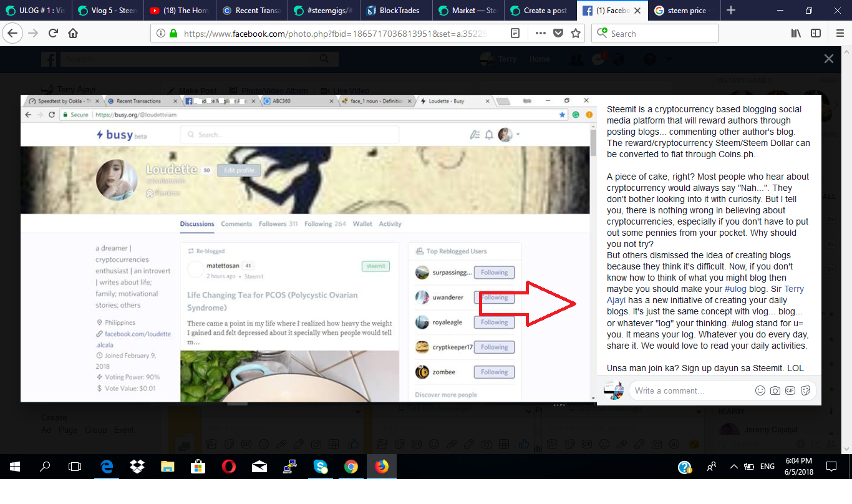
Task: Open Firefox library icon
Action: pos(796,33)
